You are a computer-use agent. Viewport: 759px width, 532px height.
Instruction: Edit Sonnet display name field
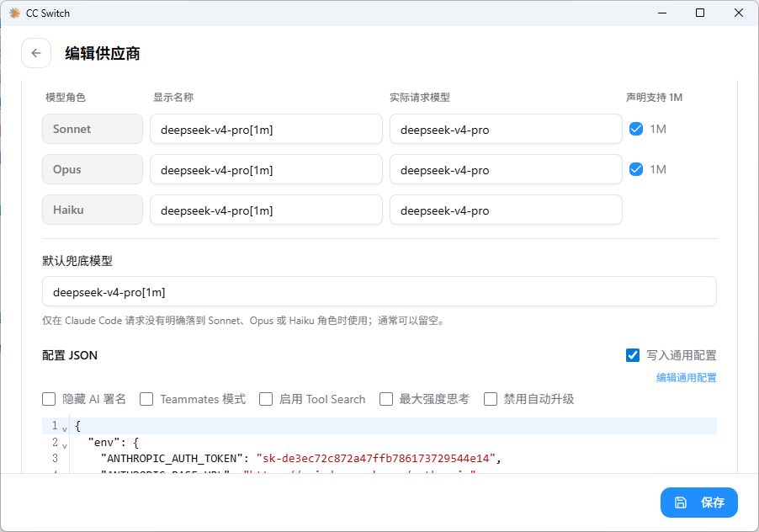pyautogui.click(x=266, y=129)
